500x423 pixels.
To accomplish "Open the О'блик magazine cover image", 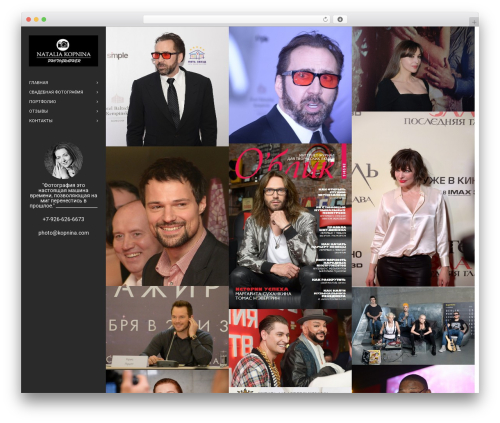I will (x=290, y=226).
